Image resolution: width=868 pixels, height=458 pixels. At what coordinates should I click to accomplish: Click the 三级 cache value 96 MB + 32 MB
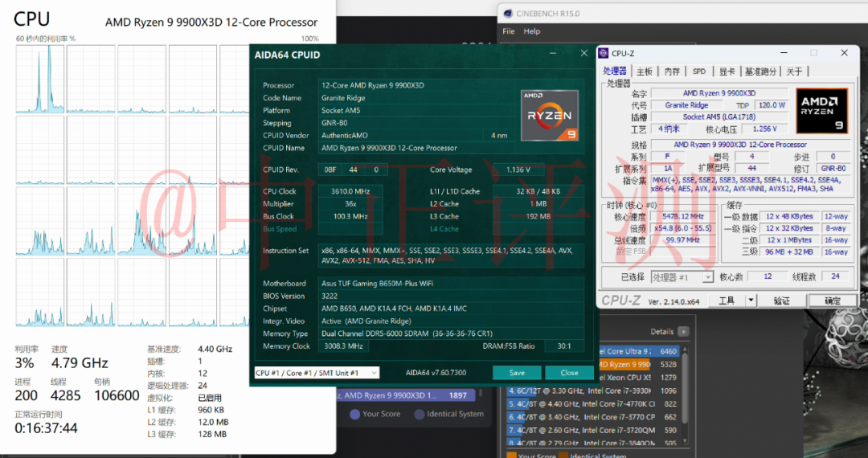coord(789,251)
